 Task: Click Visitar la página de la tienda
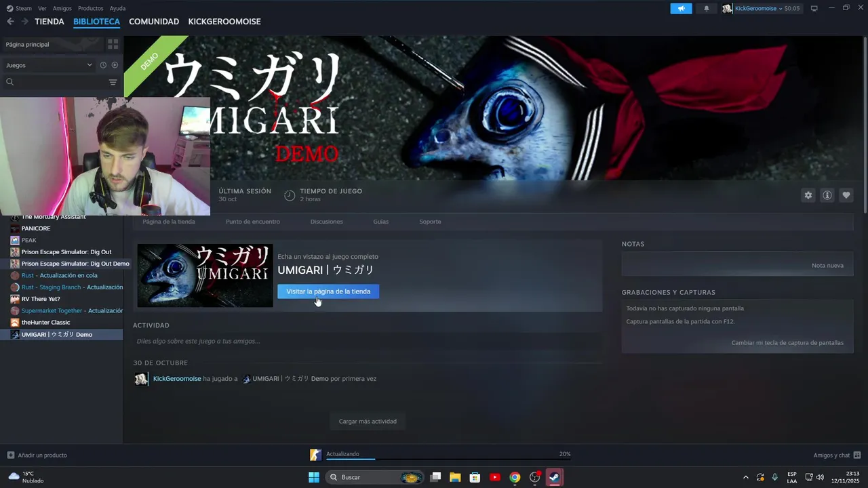(328, 291)
